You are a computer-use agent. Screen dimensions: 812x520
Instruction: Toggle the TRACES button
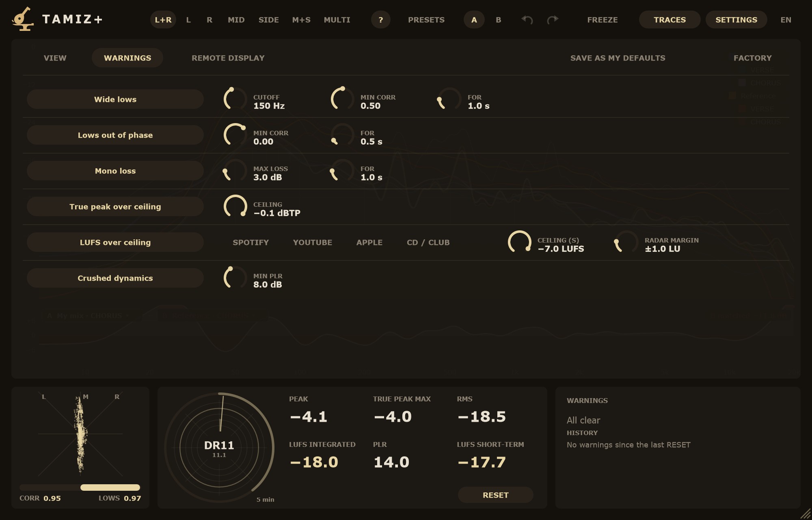pos(670,19)
